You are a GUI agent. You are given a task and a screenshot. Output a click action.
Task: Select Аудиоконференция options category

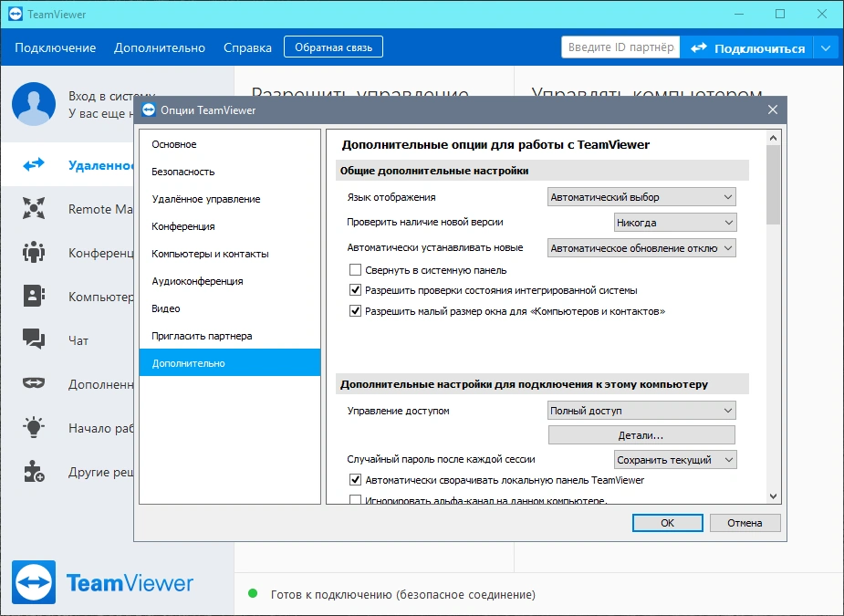(230, 281)
